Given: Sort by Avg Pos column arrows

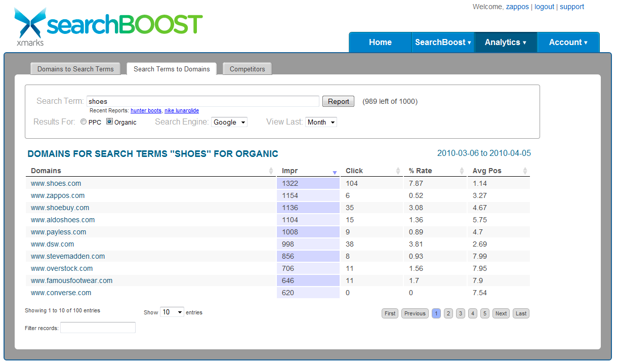Looking at the screenshot, I should [x=525, y=171].
